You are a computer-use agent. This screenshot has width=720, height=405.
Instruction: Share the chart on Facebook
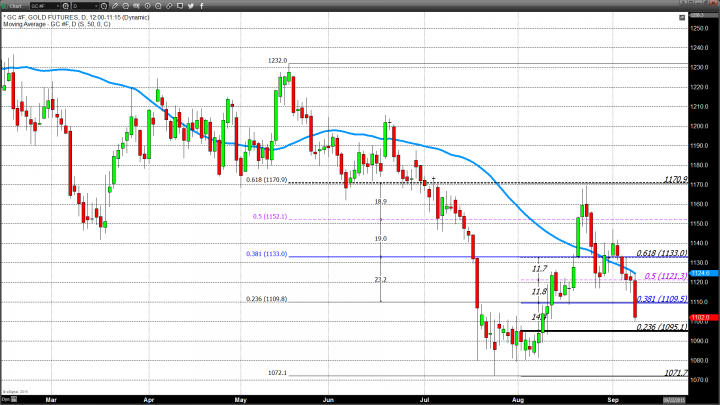[x=202, y=6]
